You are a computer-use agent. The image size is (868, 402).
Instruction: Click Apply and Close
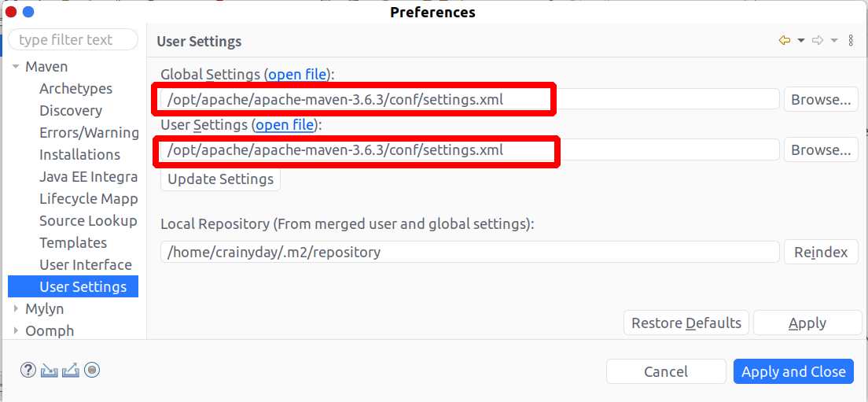(793, 372)
